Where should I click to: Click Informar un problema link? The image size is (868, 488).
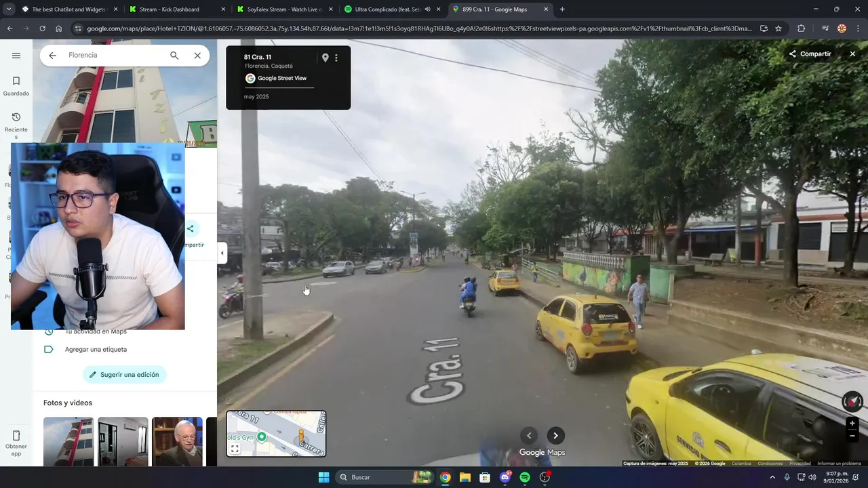coord(839,464)
